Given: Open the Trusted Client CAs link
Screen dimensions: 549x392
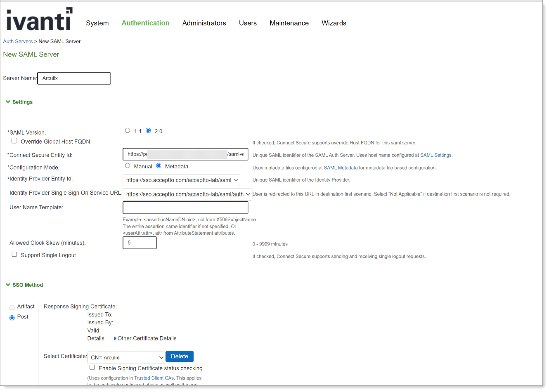Looking at the screenshot, I should point(154,378).
